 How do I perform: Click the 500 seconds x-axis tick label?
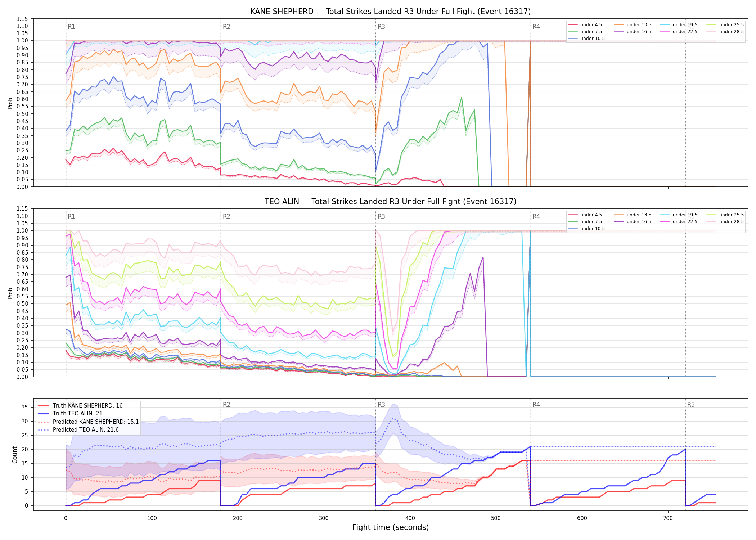pyautogui.click(x=496, y=518)
